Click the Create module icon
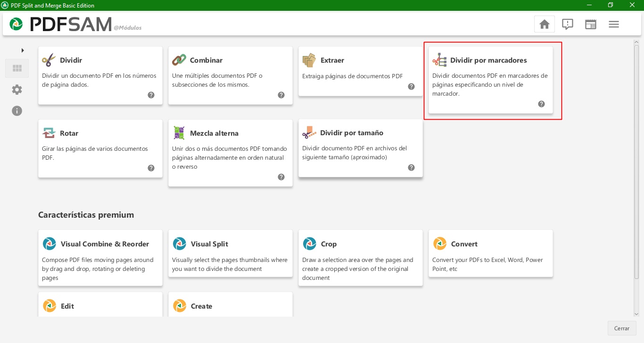644x343 pixels. coord(179,306)
